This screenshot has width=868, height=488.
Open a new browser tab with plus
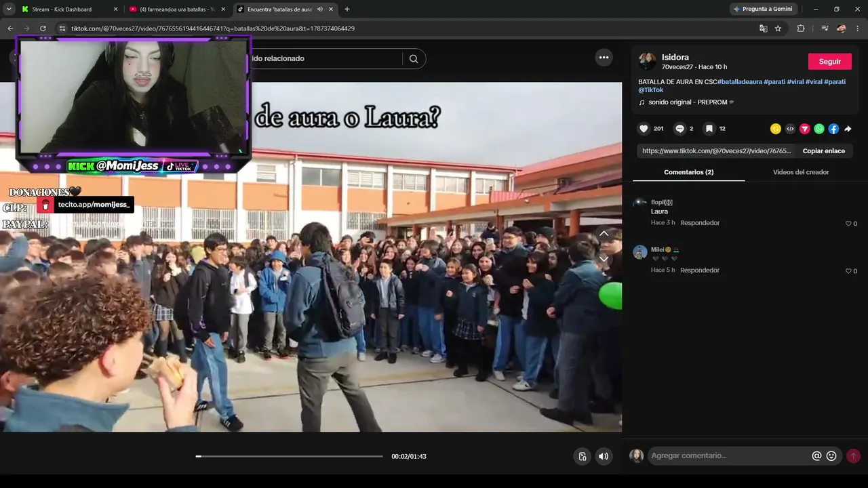pos(347,9)
